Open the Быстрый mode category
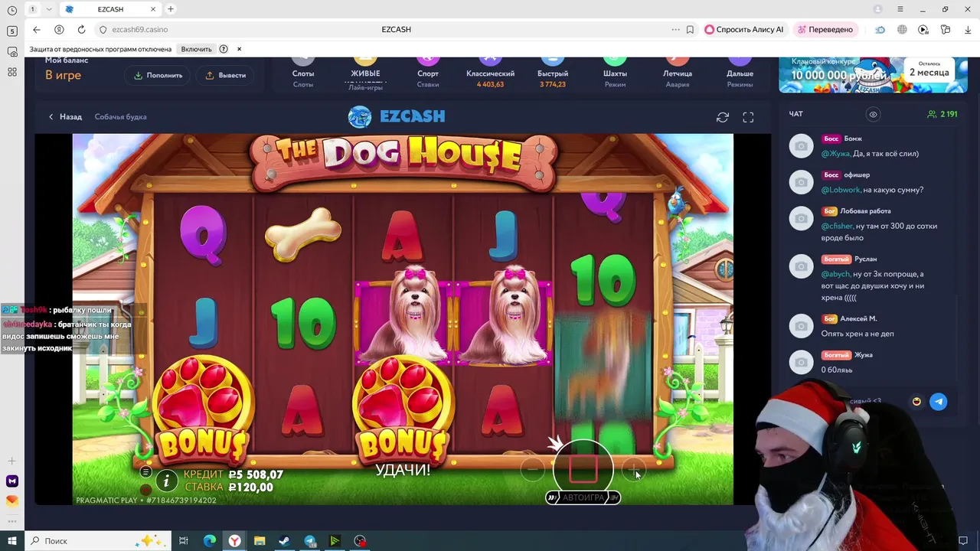This screenshot has width=980, height=551. [553, 73]
